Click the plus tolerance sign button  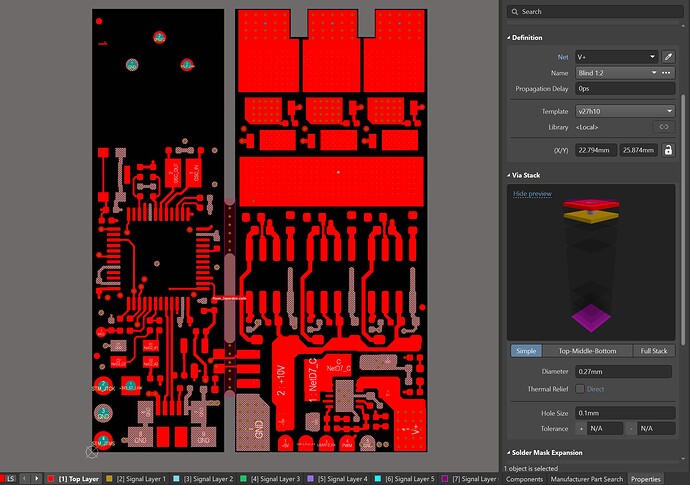point(581,428)
